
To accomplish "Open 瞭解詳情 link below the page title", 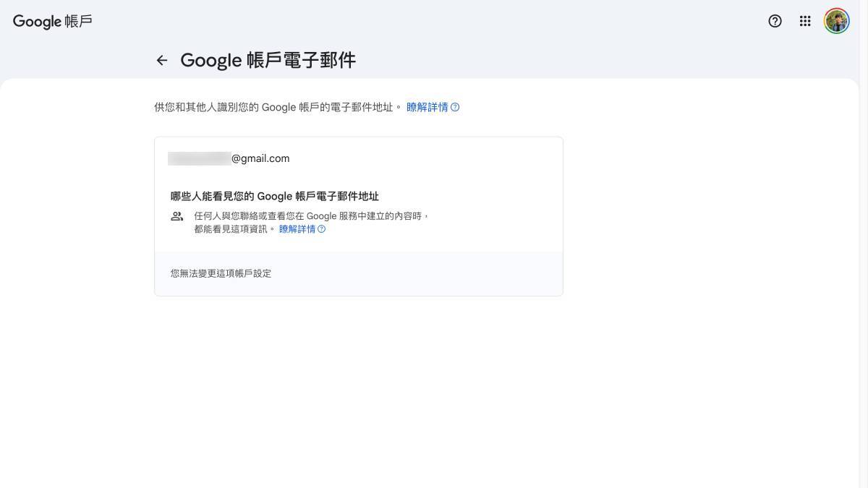I will pyautogui.click(x=427, y=108).
